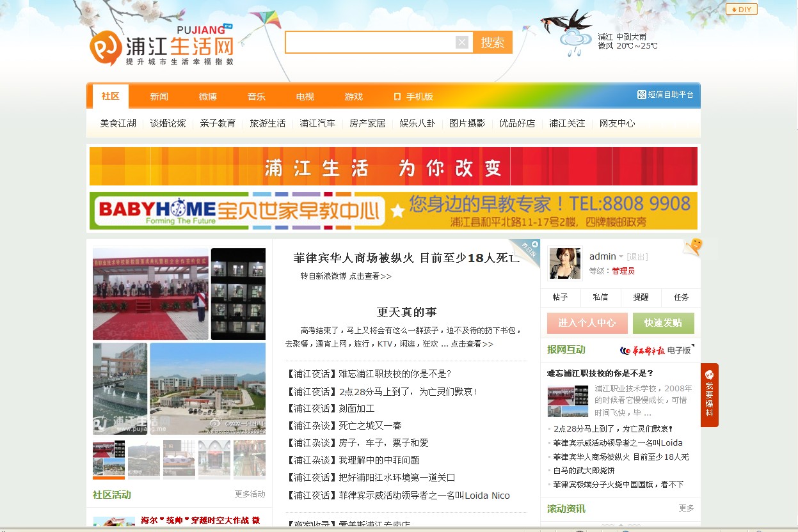
Task: Open the 私信 messages tab
Action: (x=600, y=297)
